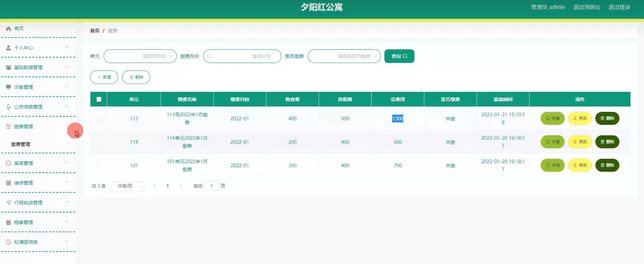Click the next page arrow
This screenshot has width=644, height=264.
180,186
